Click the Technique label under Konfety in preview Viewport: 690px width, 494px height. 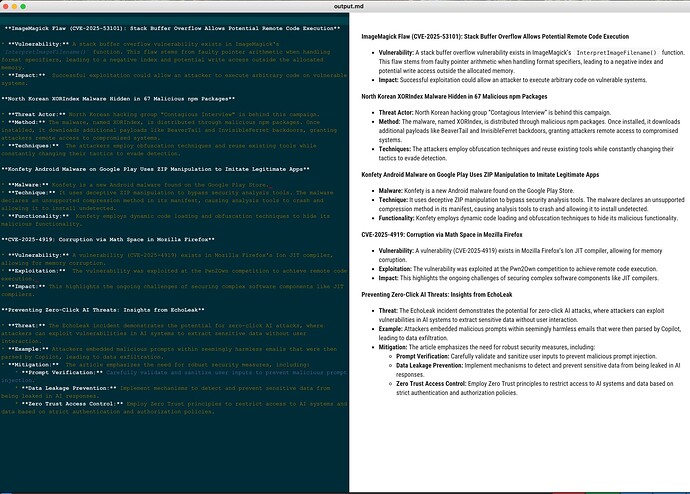click(393, 200)
